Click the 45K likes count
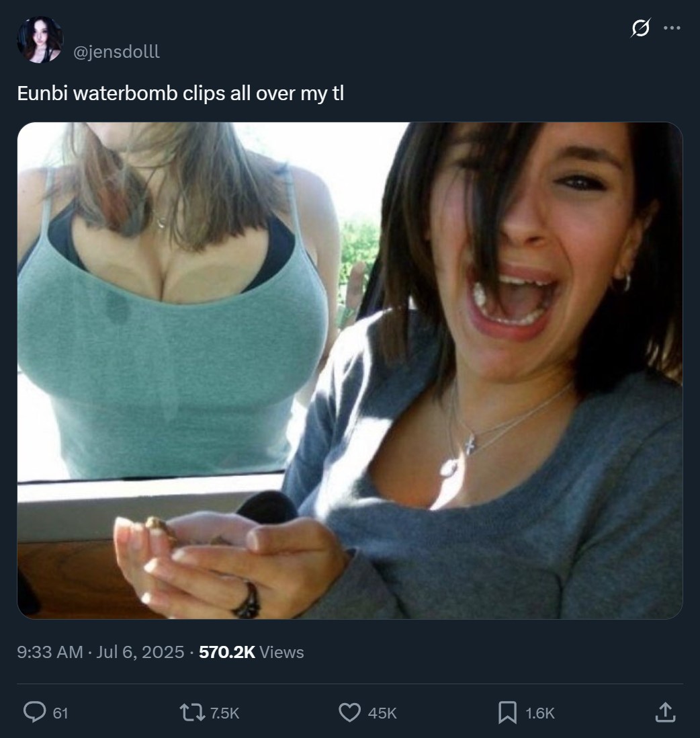This screenshot has width=700, height=738. coord(382,713)
